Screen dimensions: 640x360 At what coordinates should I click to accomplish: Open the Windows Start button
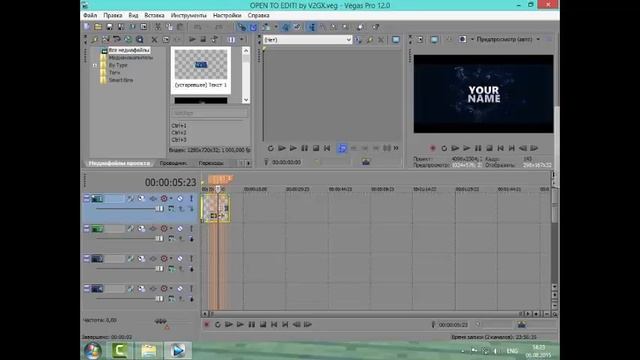point(93,351)
